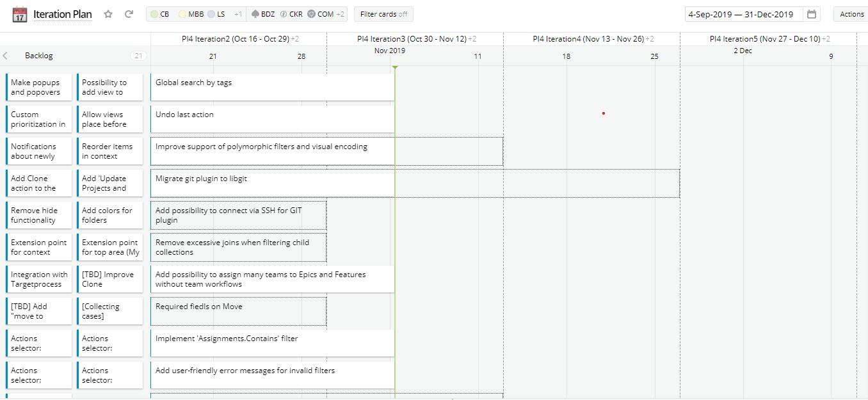Star the Iteration Plan view as favorite
868x400 pixels.
[x=108, y=13]
